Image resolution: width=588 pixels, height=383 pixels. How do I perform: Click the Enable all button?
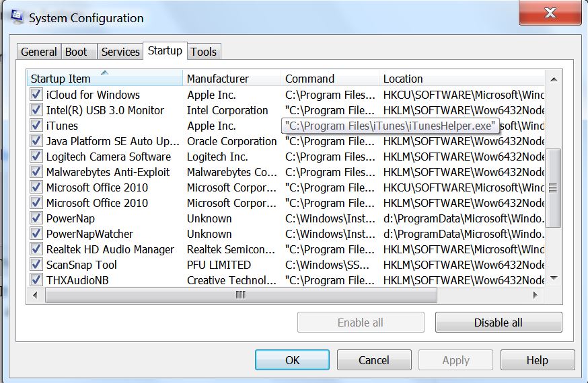coord(361,323)
